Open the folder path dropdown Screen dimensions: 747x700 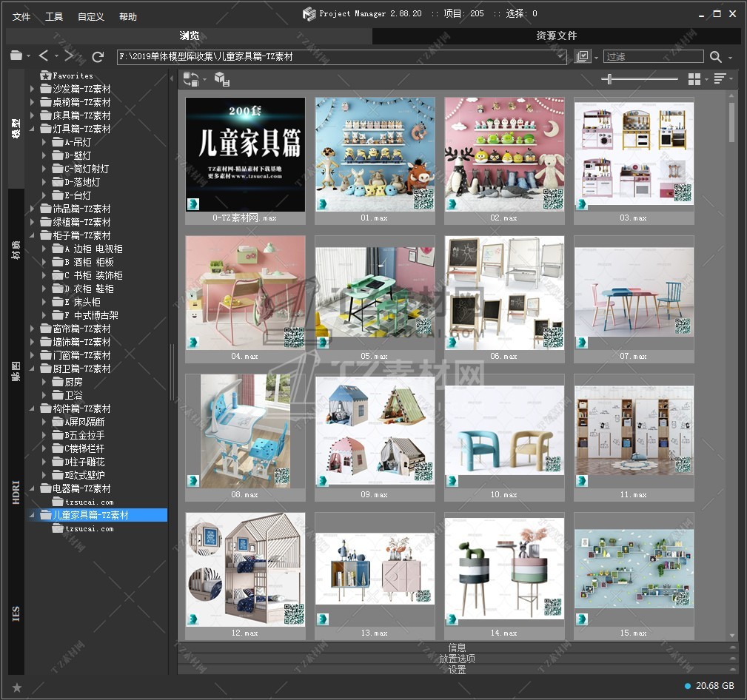560,57
